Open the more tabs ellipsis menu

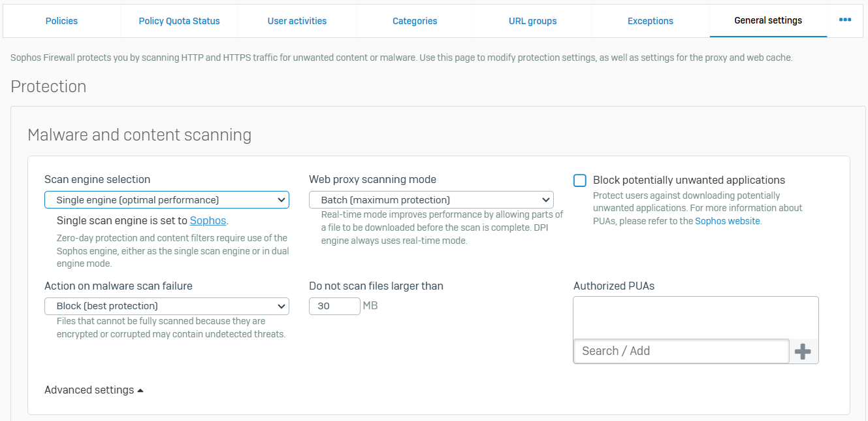[844, 20]
